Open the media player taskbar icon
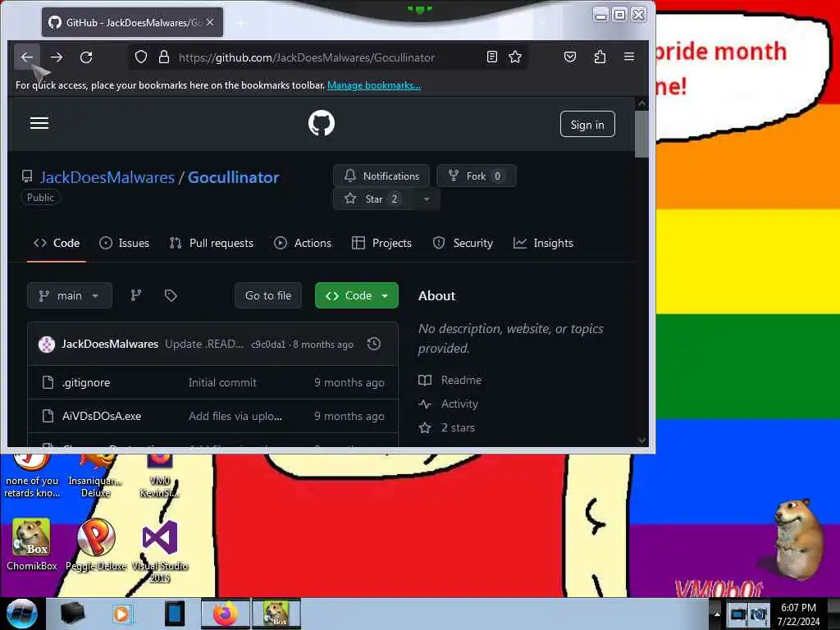Image resolution: width=840 pixels, height=630 pixels. pyautogui.click(x=122, y=614)
